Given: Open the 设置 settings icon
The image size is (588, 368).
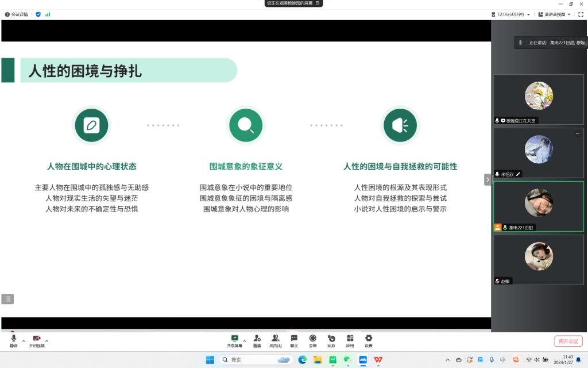Looking at the screenshot, I should coord(369,340).
